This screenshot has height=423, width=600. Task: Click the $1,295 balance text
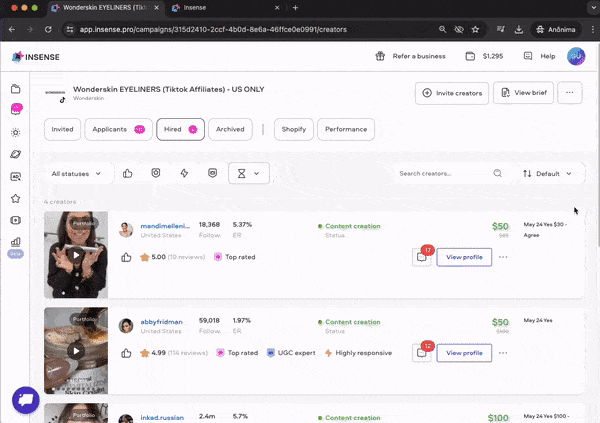coord(493,56)
